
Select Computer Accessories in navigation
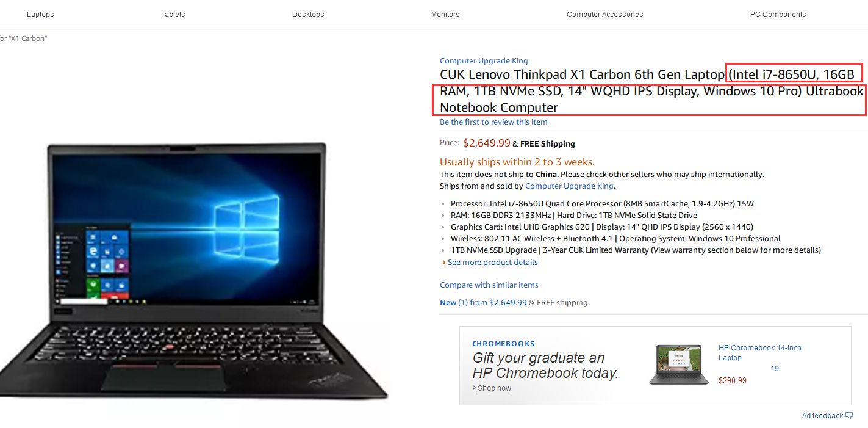604,15
